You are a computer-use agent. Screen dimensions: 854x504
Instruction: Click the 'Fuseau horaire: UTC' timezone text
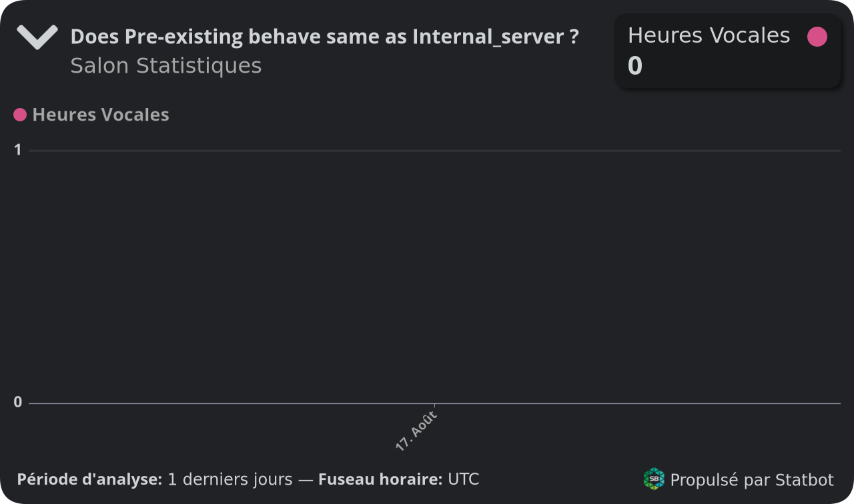tap(398, 479)
